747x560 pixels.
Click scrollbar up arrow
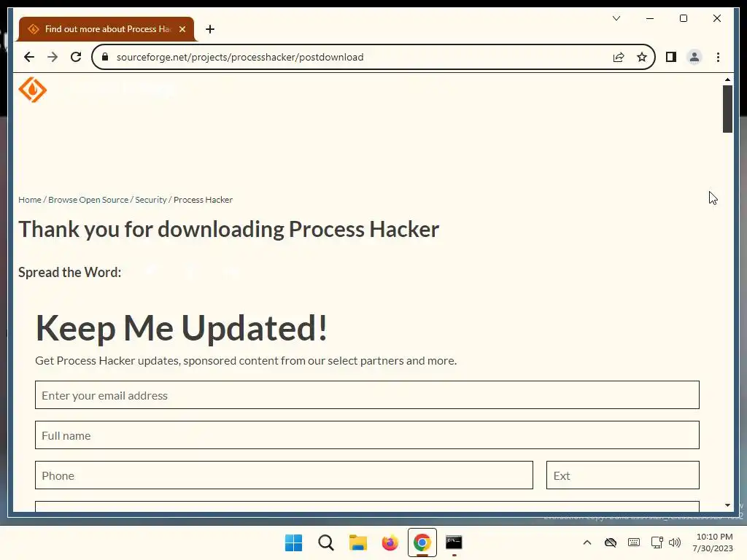tap(727, 79)
